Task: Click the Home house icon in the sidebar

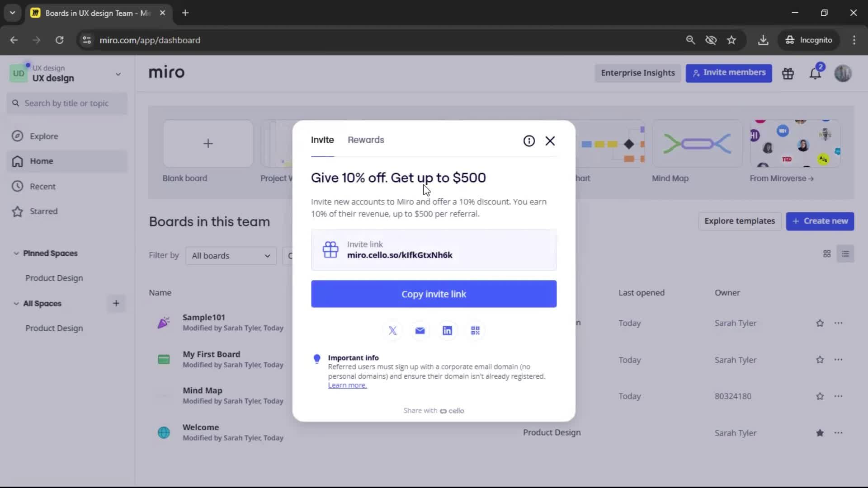Action: [17, 161]
